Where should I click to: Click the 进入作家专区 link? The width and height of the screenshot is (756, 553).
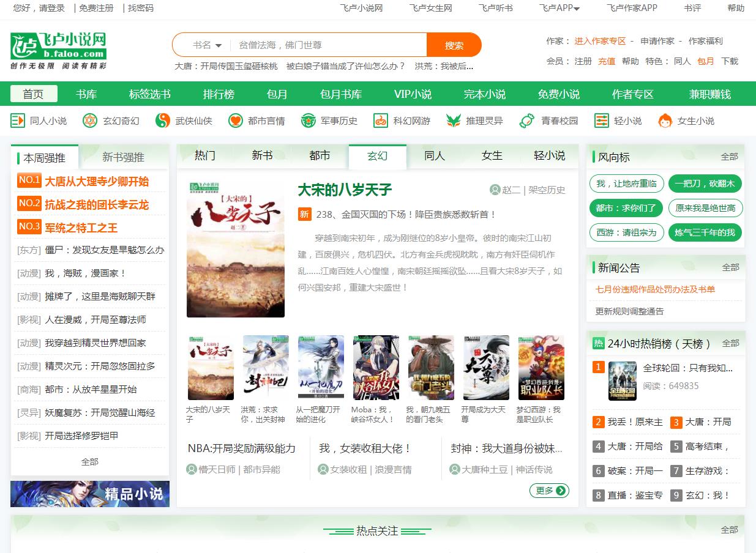(600, 41)
